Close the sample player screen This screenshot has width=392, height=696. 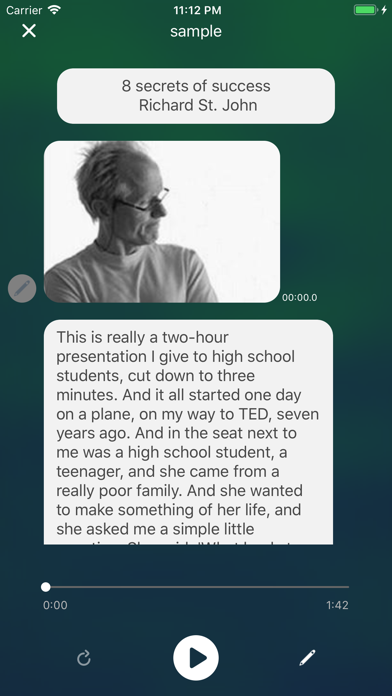point(29,31)
